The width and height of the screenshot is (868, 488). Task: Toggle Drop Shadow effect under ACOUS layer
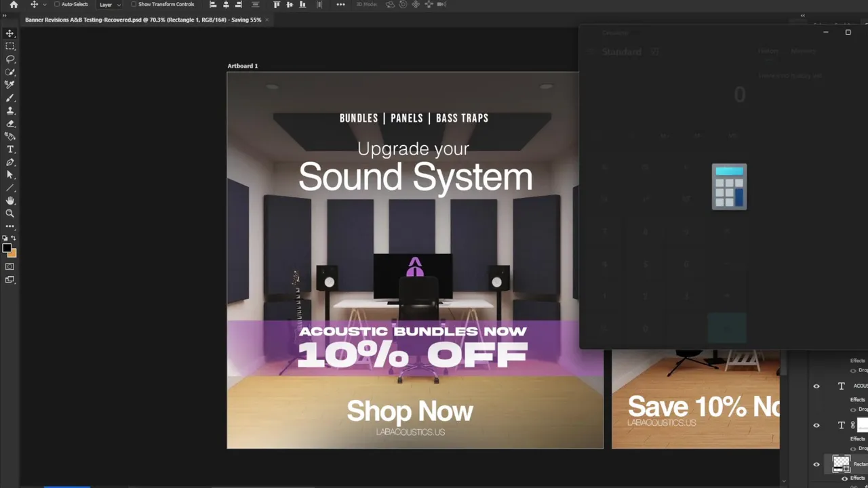(853, 409)
